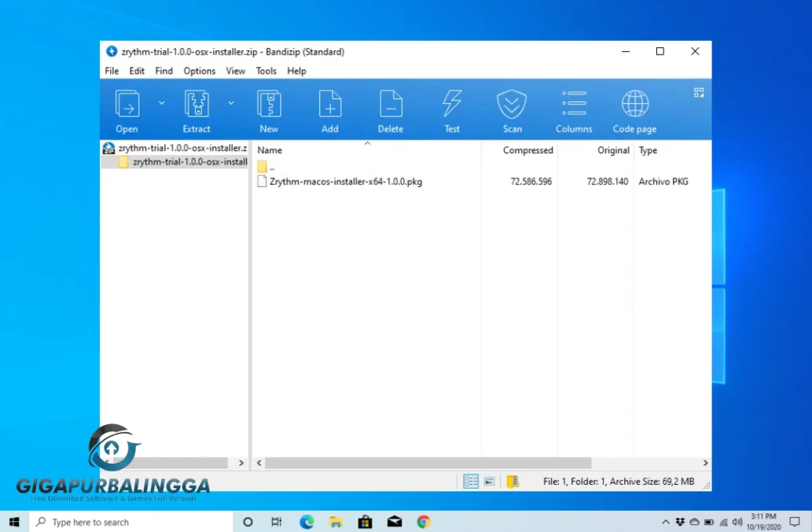The height and width of the screenshot is (532, 812).
Task: Click the network Wi-Fi tray icon
Action: pos(723,522)
